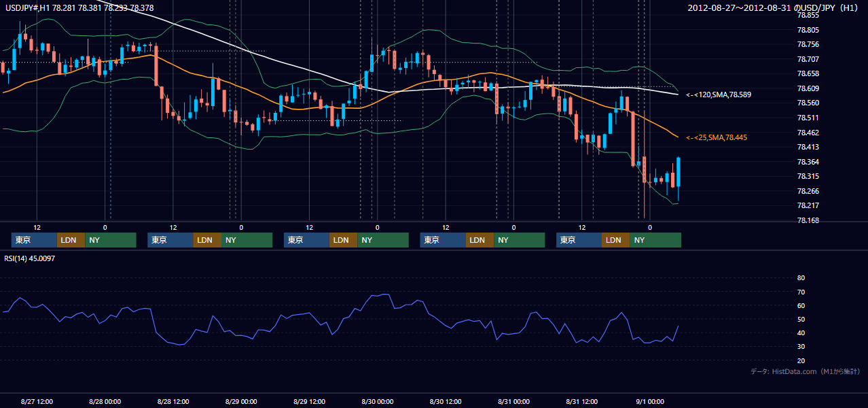Click price axis value 78.217
This screenshot has width=868, height=408.
click(808, 205)
